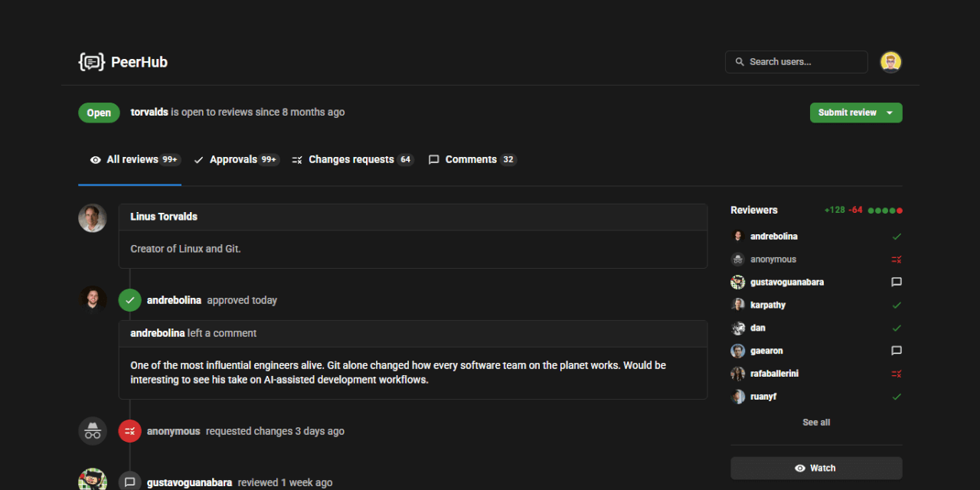Click the changes-requested icon next to rafaballerini

pyautogui.click(x=897, y=374)
